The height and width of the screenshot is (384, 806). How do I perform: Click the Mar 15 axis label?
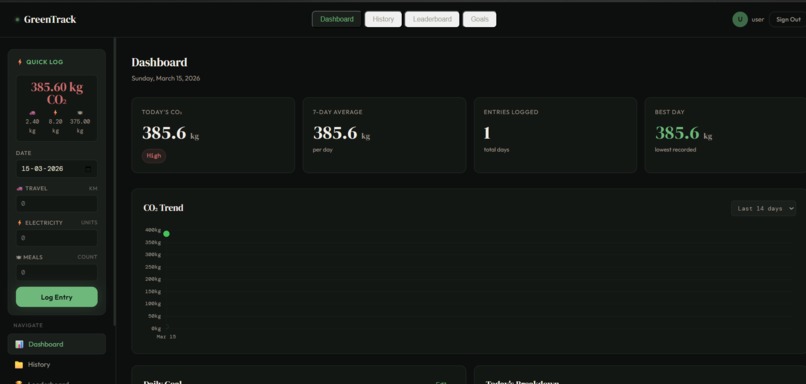click(166, 337)
